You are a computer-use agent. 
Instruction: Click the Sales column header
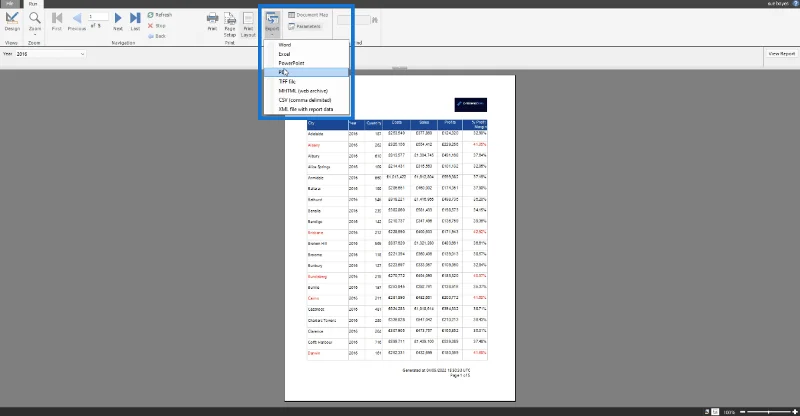tap(424, 124)
